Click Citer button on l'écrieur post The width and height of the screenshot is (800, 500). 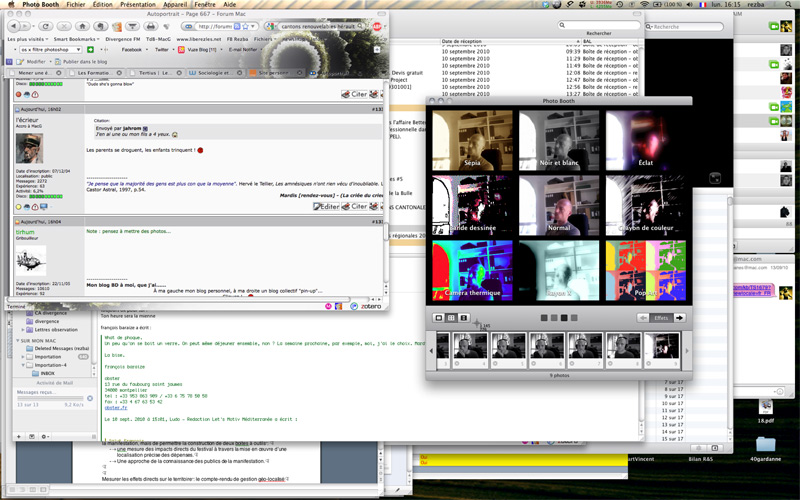(x=354, y=206)
